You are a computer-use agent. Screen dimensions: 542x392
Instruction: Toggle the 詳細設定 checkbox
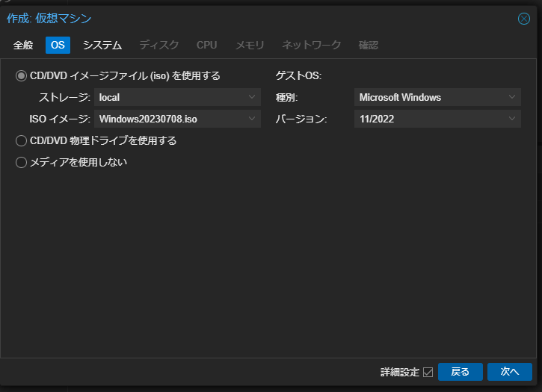[x=428, y=373]
